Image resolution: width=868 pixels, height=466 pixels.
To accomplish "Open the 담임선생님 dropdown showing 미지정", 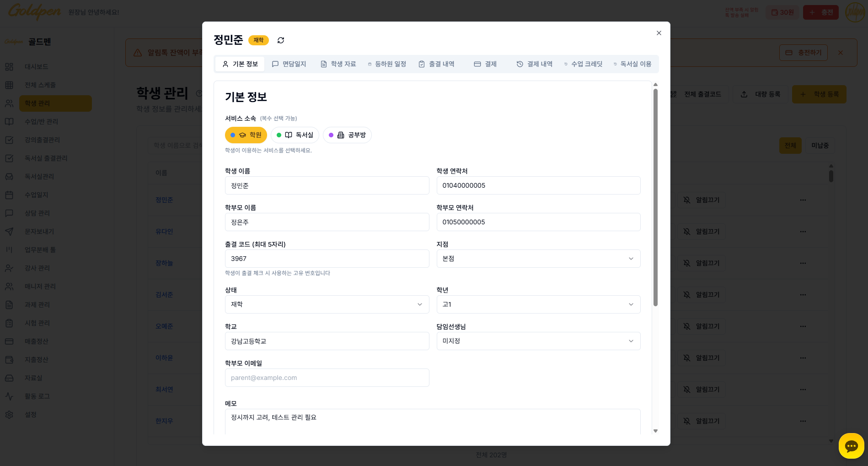I will coord(538,341).
